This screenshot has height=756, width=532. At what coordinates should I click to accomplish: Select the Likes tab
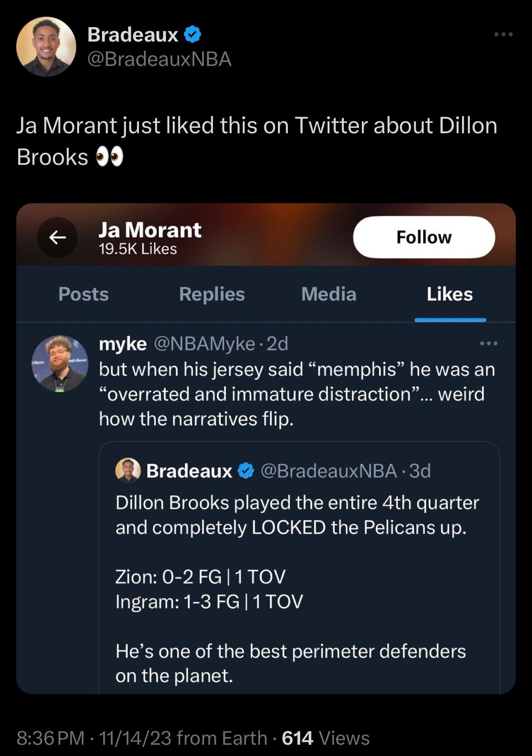[x=449, y=294]
